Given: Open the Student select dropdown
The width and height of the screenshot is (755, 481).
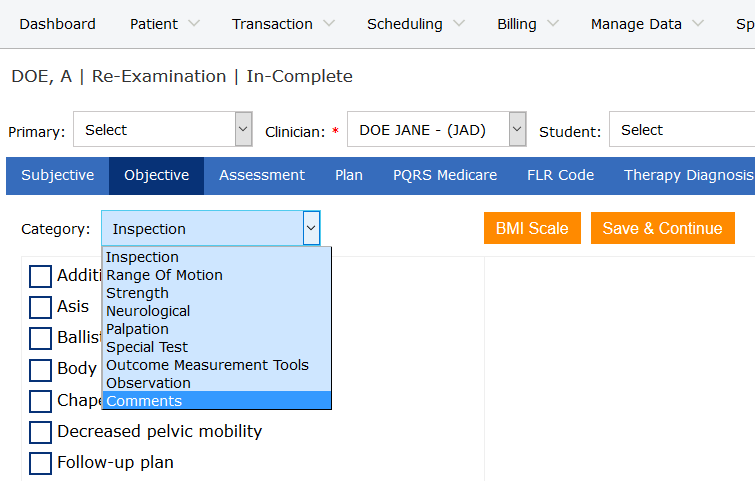Looking at the screenshot, I should 680,130.
